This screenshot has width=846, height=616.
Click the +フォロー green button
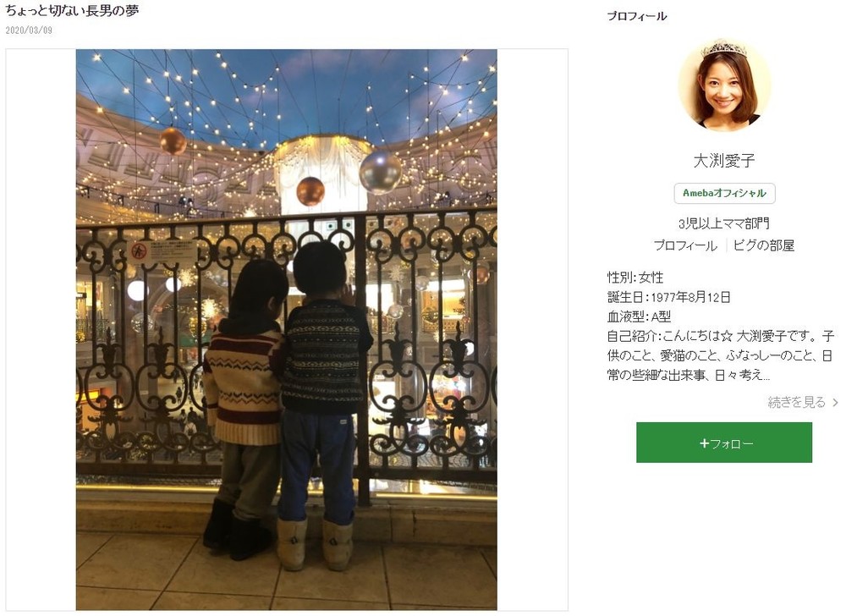(723, 443)
